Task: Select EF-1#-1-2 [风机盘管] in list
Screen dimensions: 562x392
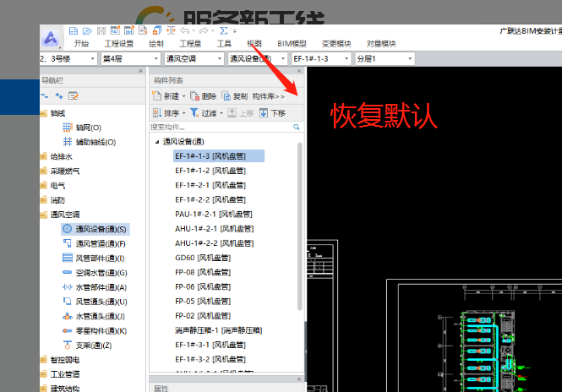Action: [x=210, y=171]
